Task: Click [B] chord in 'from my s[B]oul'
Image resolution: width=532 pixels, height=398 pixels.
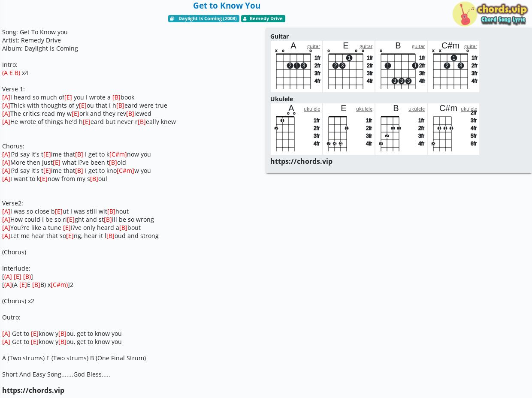Action: (94, 179)
